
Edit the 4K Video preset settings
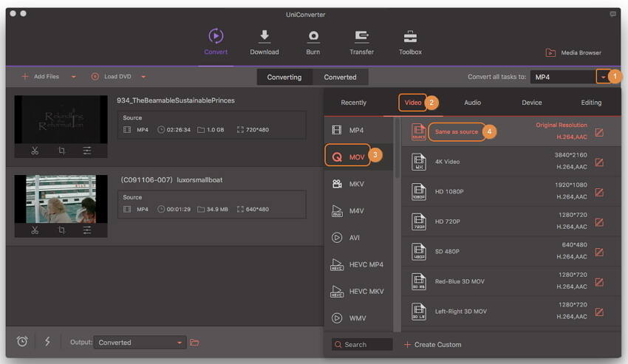coord(599,162)
